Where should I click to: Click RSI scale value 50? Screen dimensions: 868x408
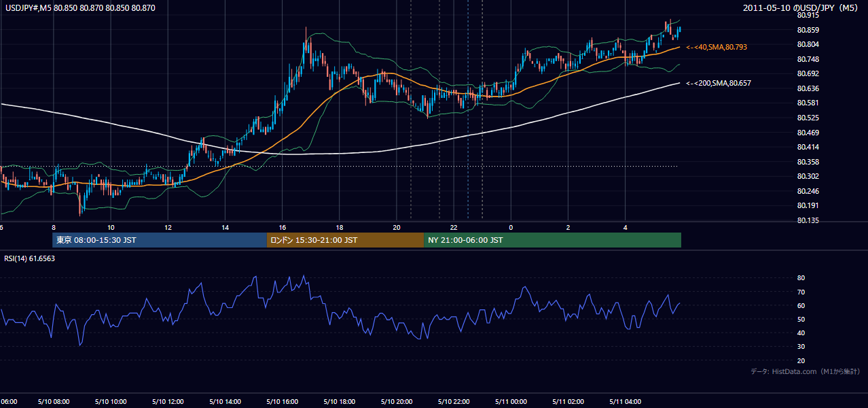[801, 319]
